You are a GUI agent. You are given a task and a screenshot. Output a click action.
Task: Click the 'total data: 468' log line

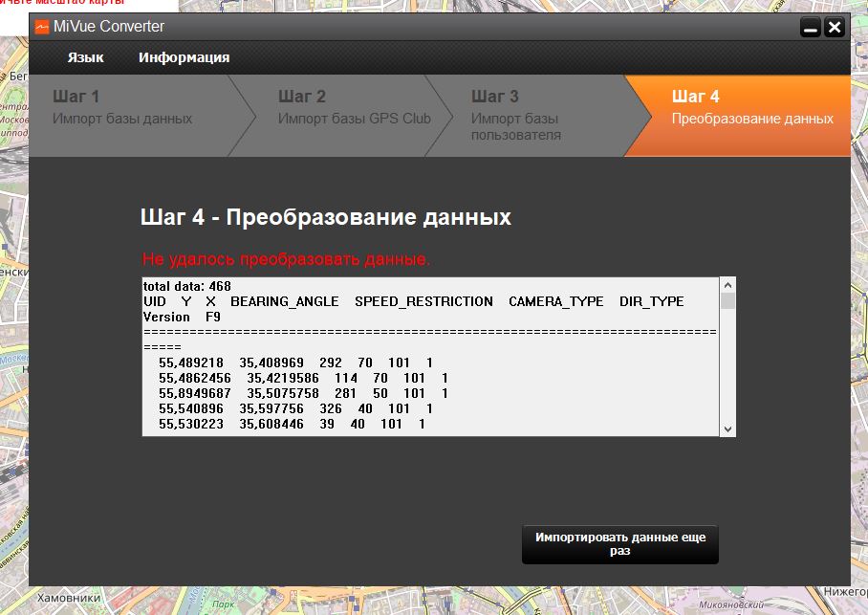(187, 286)
